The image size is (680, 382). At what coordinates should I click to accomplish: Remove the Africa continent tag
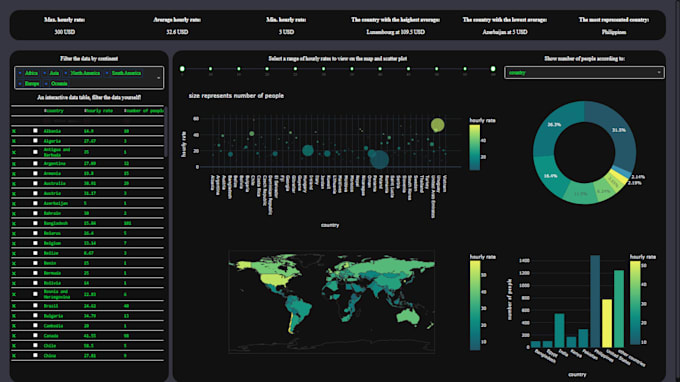[x=20, y=73]
